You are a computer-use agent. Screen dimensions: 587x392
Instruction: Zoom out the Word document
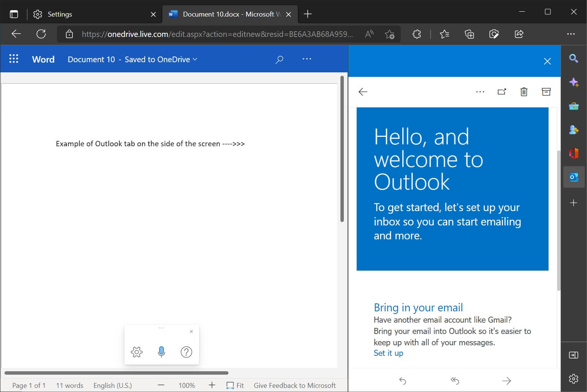pyautogui.click(x=161, y=385)
